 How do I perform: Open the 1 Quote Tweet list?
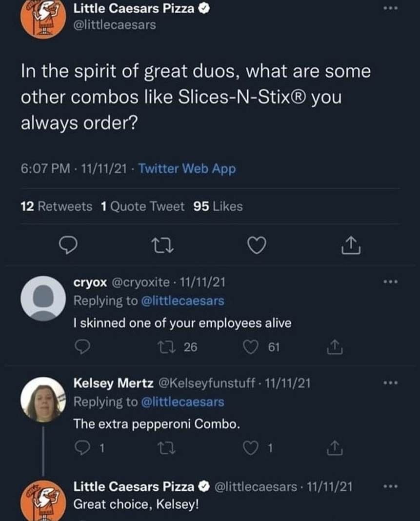(142, 206)
